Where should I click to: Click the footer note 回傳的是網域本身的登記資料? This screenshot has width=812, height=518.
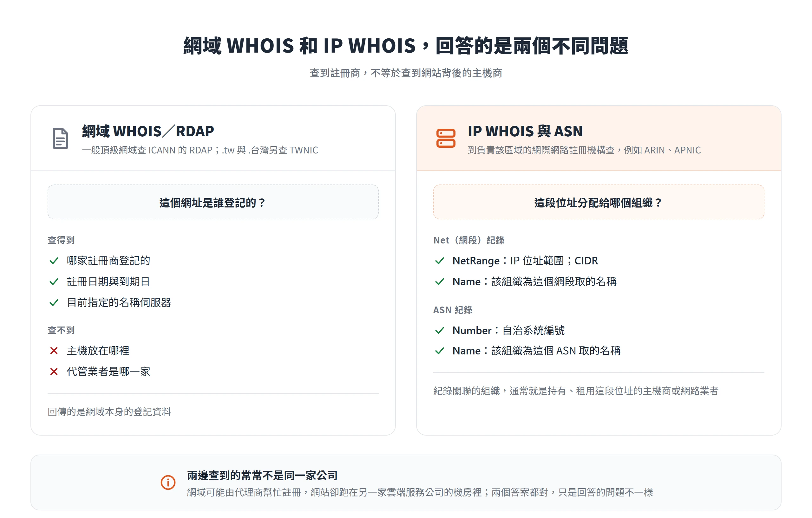pyautogui.click(x=110, y=412)
